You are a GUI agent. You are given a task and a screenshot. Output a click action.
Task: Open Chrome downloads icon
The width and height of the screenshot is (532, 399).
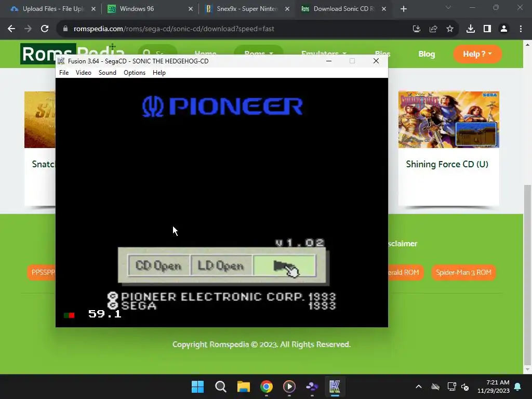(x=471, y=29)
